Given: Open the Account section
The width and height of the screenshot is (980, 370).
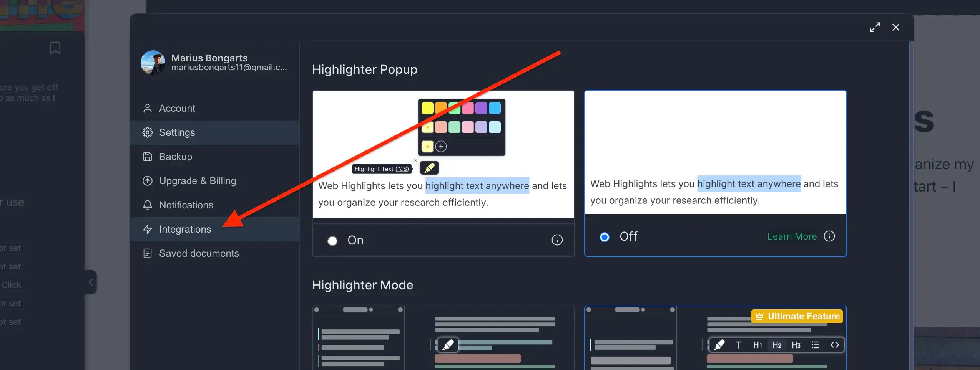Looking at the screenshot, I should click(214, 108).
